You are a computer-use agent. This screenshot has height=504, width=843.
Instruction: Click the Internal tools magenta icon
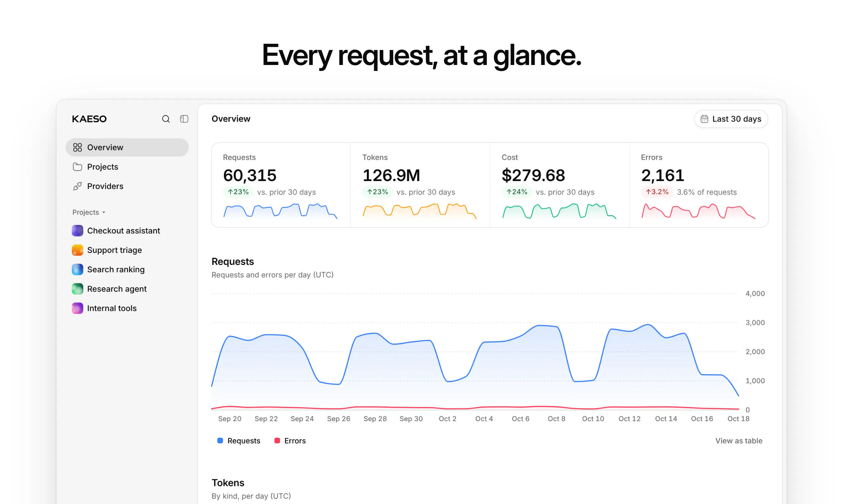(x=78, y=308)
